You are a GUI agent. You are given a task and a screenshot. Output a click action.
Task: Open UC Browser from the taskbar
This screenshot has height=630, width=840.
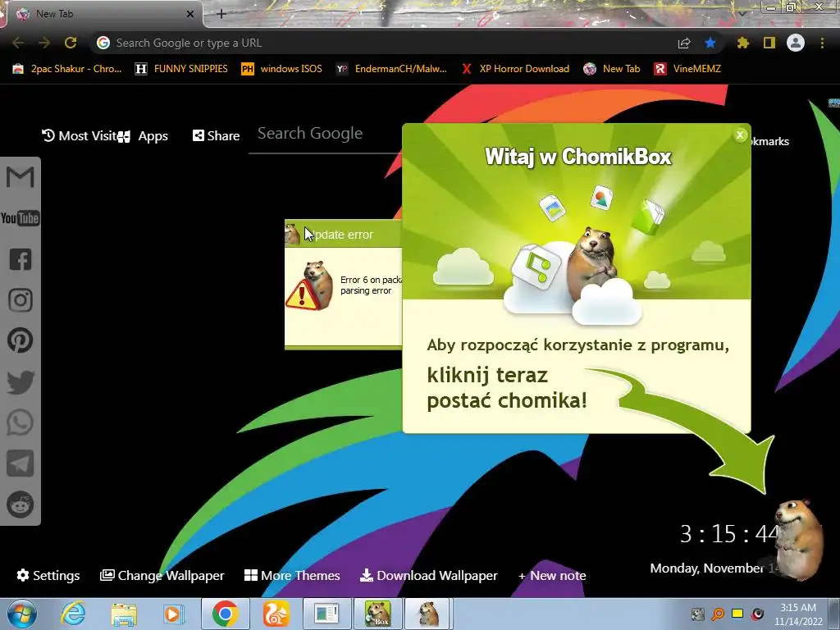[x=276, y=614]
